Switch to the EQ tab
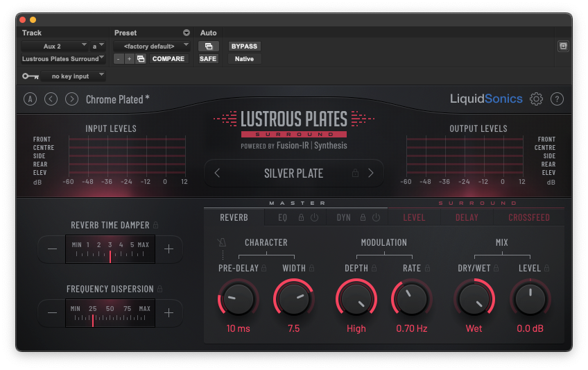The height and width of the screenshot is (370, 588). pyautogui.click(x=282, y=217)
